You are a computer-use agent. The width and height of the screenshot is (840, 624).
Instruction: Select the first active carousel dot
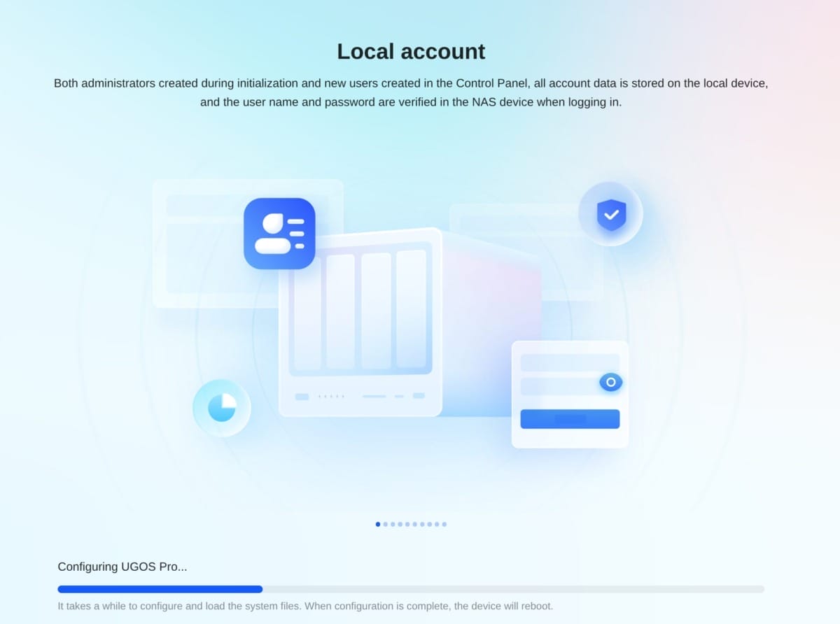pos(378,524)
